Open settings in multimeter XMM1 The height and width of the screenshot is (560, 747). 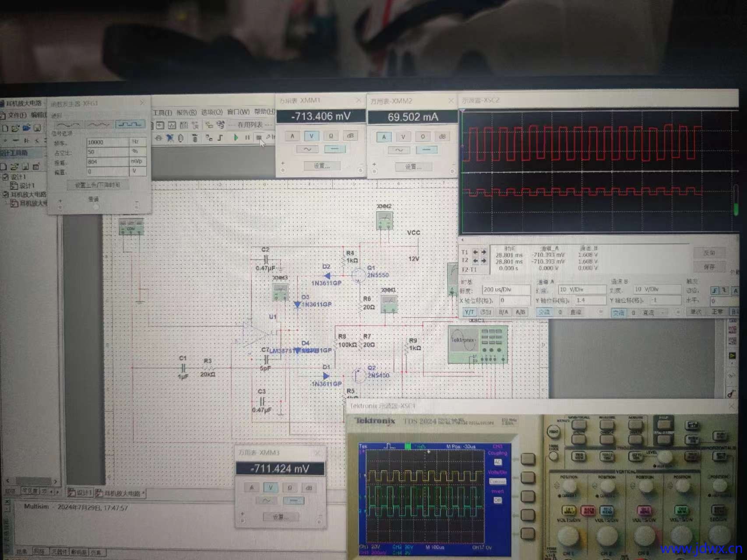point(321,166)
